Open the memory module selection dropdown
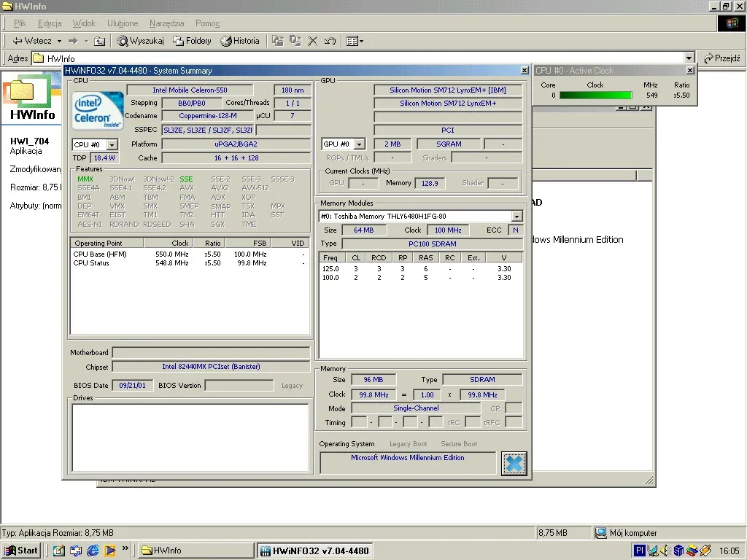This screenshot has height=560, width=747. click(516, 216)
